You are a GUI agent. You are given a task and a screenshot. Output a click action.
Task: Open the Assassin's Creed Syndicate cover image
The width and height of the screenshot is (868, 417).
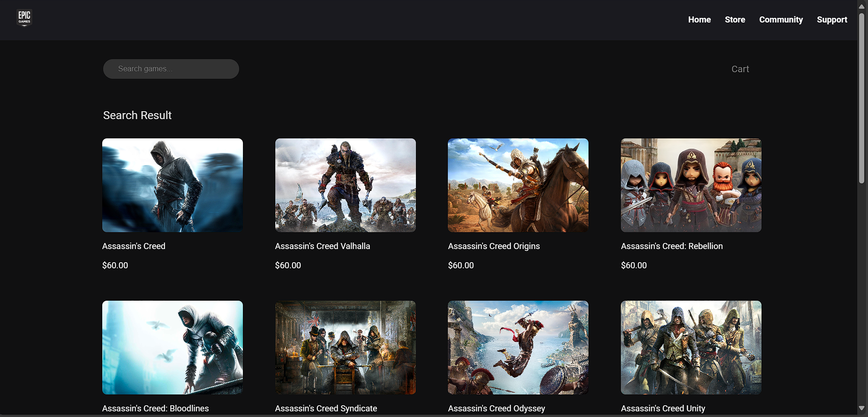tap(346, 348)
